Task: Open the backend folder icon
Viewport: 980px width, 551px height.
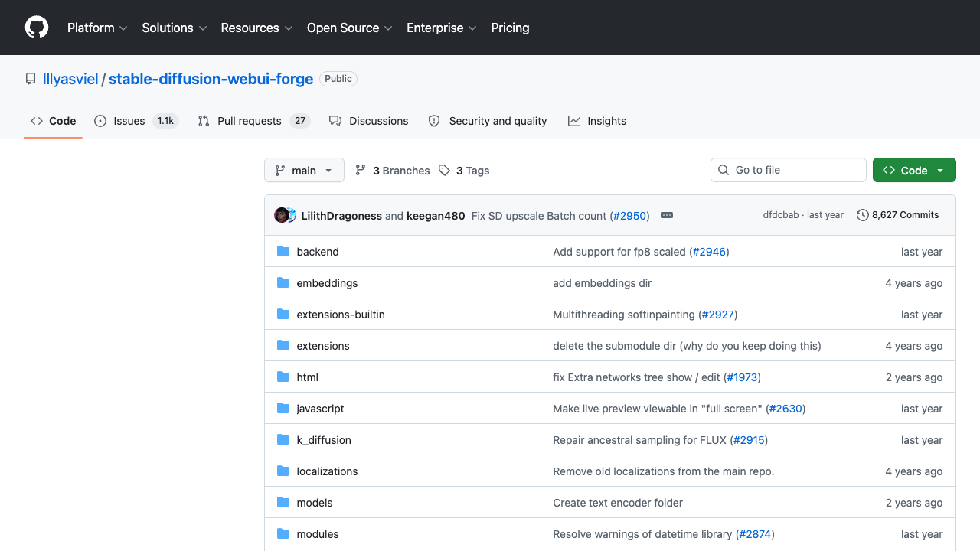Action: pyautogui.click(x=283, y=251)
